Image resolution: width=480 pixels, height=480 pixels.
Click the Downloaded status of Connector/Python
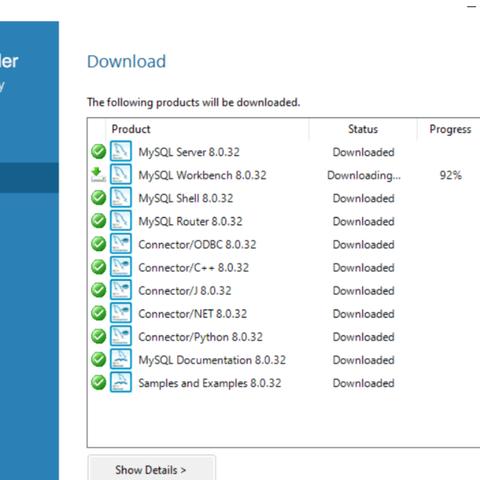tap(364, 337)
